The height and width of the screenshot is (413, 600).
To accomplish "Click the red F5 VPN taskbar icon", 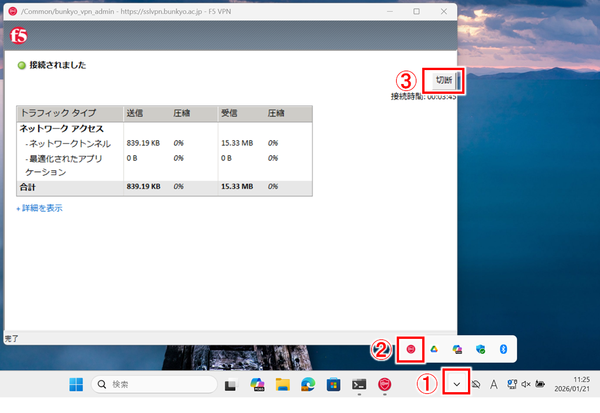I will point(384,384).
